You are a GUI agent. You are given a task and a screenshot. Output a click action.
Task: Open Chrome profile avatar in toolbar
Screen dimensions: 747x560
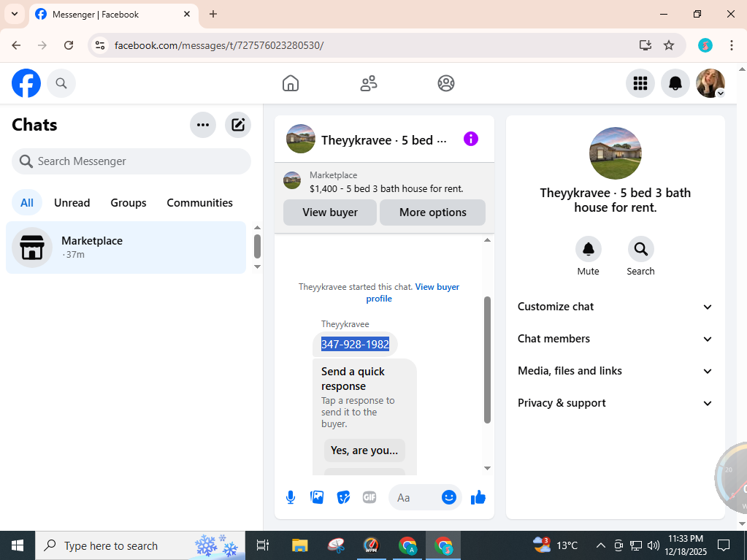705,45
